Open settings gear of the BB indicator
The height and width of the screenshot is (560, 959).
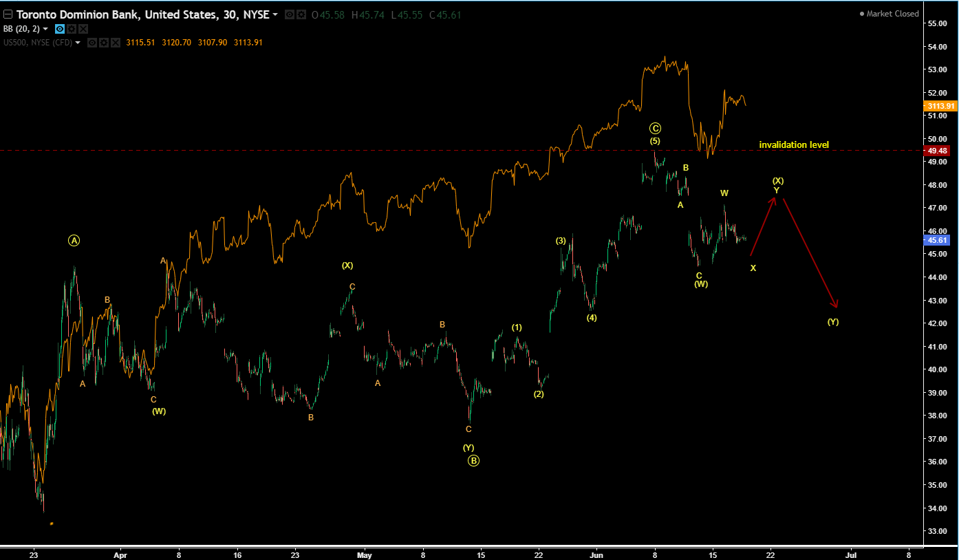(72, 29)
